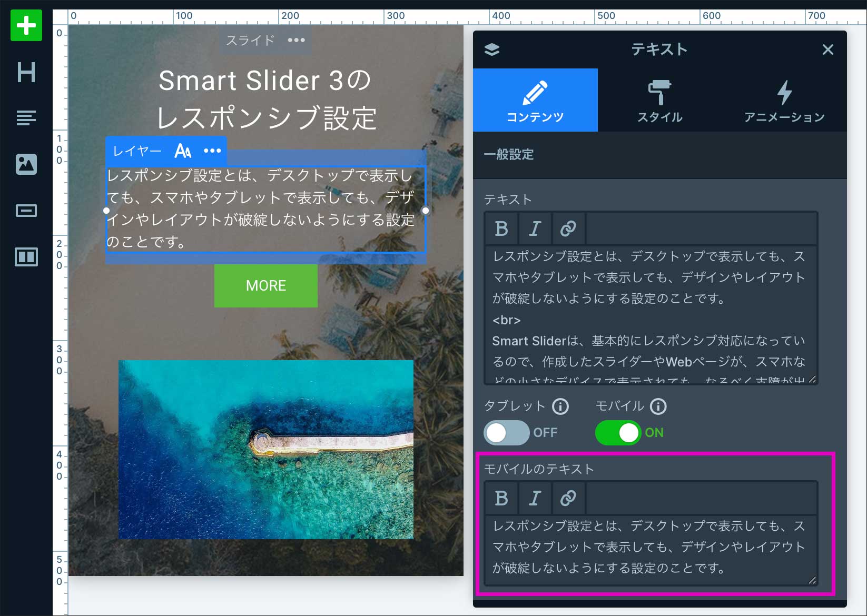Disable the モバイル toggle switch
Viewport: 867px width, 616px height.
click(x=618, y=433)
